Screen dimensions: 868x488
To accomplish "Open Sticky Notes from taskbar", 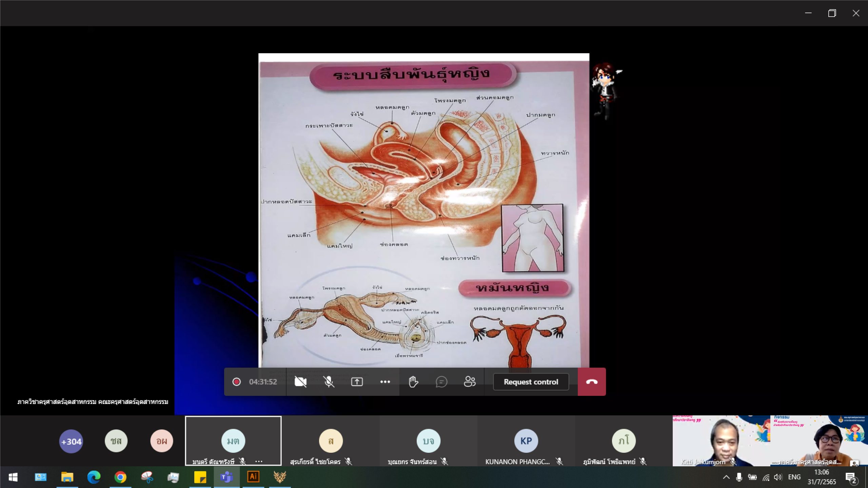I will click(200, 477).
